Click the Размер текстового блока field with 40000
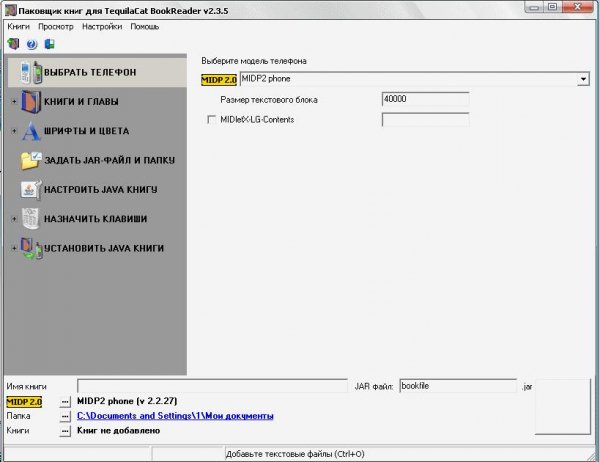The image size is (600, 462). click(425, 99)
